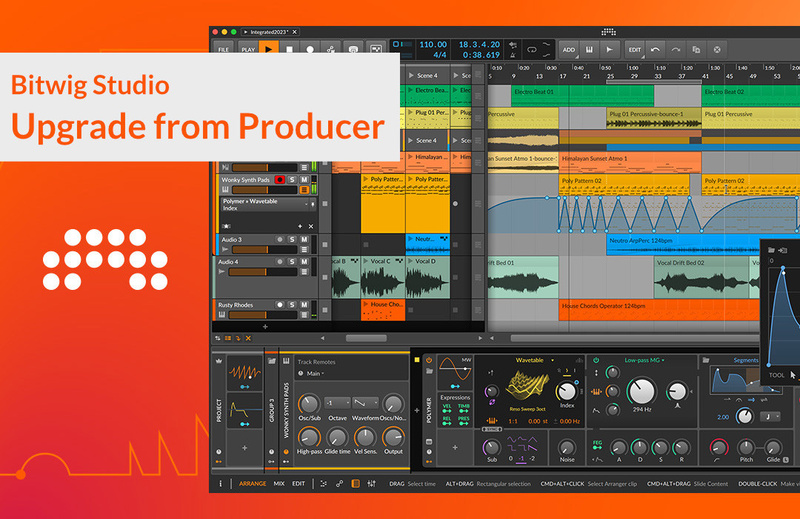Click the tempo value 110.00

click(x=433, y=44)
